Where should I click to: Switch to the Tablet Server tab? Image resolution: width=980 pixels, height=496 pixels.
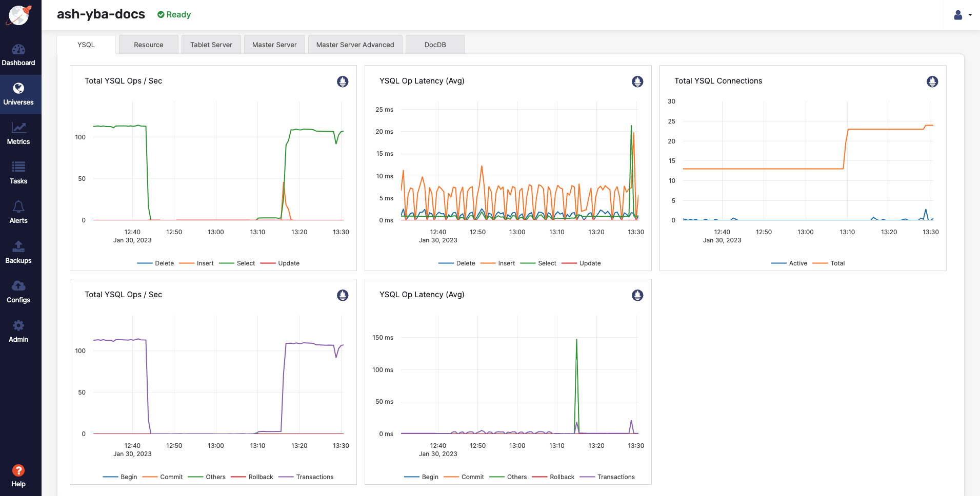click(x=211, y=45)
